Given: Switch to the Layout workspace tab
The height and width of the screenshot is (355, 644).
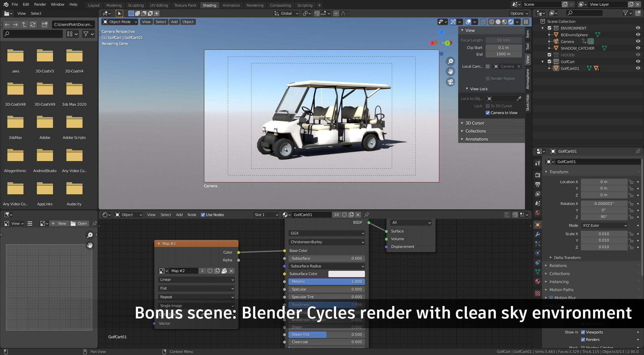Looking at the screenshot, I should coord(94,5).
